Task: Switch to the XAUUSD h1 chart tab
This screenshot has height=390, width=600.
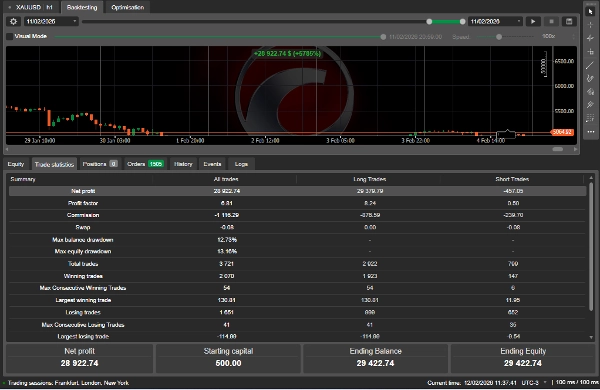Action: (x=31, y=7)
